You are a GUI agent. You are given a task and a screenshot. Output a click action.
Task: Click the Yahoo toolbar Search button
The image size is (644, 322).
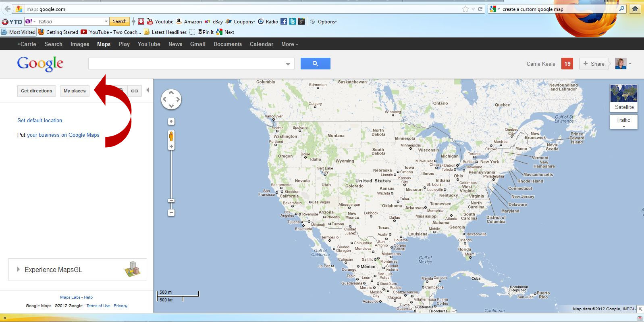(x=119, y=21)
